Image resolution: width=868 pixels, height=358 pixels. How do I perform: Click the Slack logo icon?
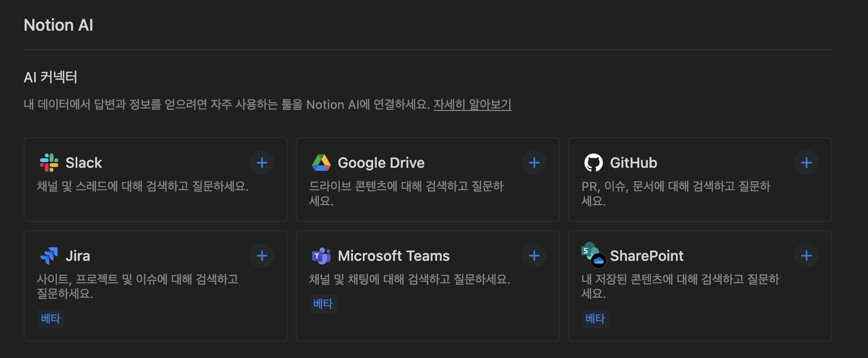click(49, 163)
